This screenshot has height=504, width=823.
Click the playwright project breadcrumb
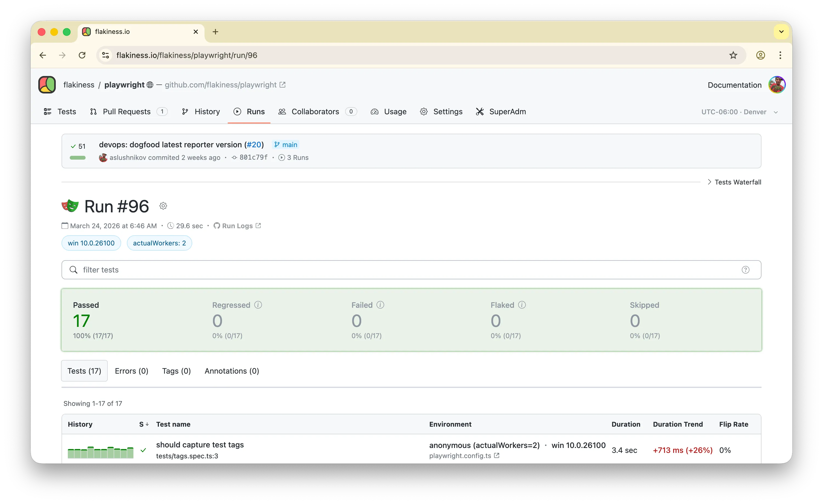[124, 85]
